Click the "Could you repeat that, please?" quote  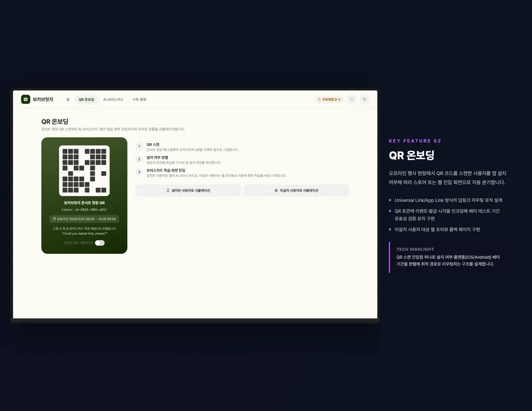(84, 233)
